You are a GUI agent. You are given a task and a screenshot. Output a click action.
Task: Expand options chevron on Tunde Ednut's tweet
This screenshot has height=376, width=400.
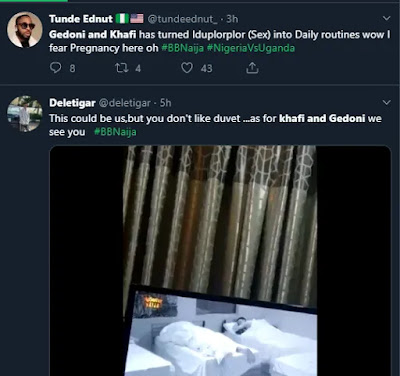386,18
